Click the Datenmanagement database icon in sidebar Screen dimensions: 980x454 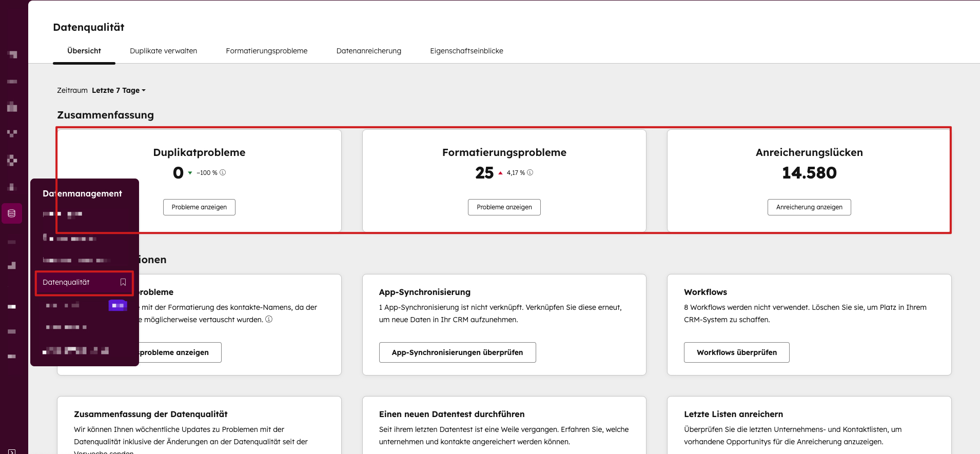tap(11, 213)
